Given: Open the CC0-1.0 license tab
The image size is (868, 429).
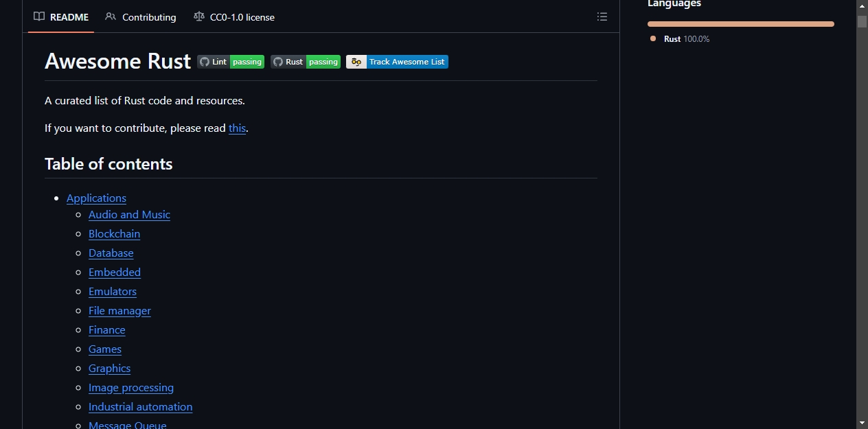Looking at the screenshot, I should pyautogui.click(x=234, y=17).
